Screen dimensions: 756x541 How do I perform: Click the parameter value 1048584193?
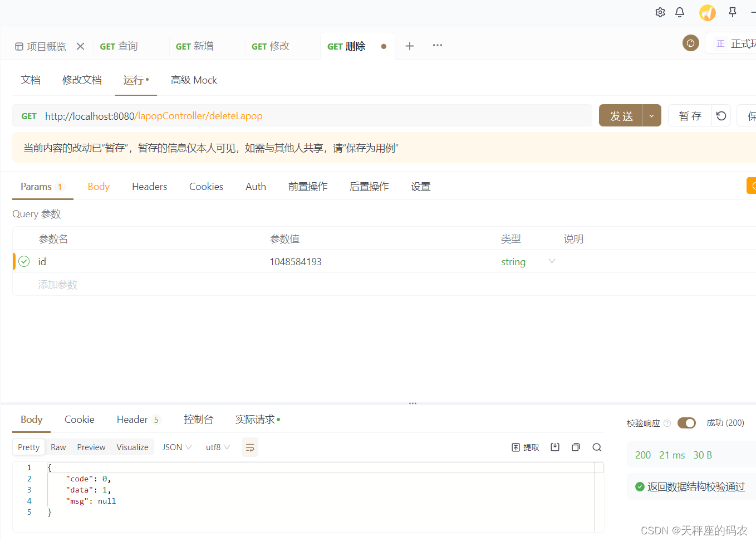(296, 262)
